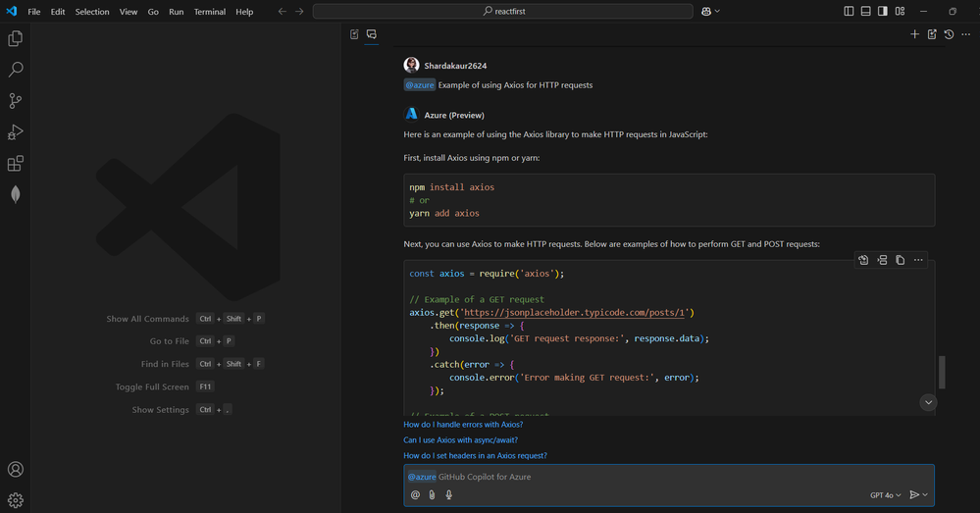
Task: Switch to the Copilot Edits tab icon
Action: click(x=354, y=34)
